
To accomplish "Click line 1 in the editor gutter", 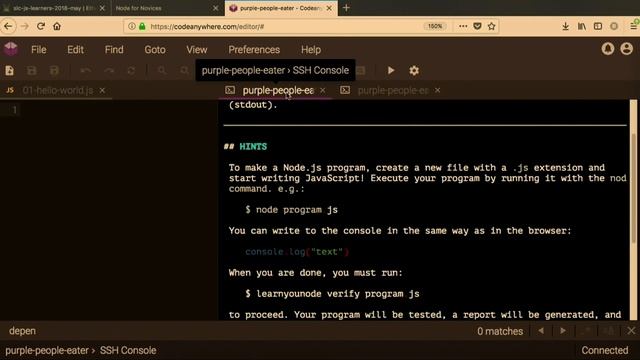I will point(14,110).
